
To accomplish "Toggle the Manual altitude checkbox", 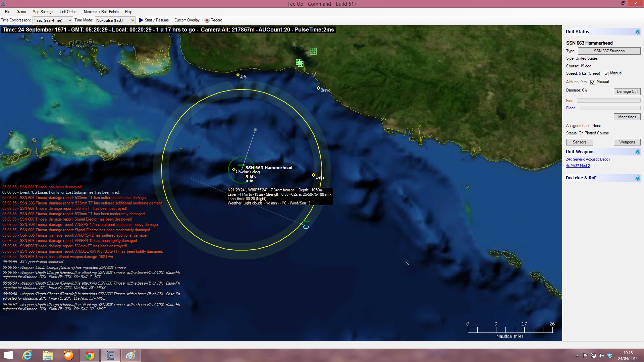I will point(593,82).
